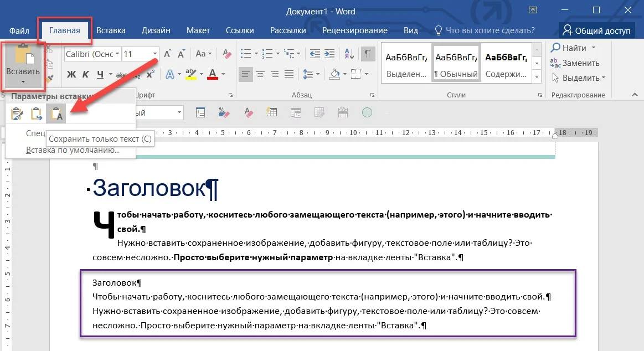The image size is (644, 351).
Task: Toggle paragraph marks ¶ display
Action: (x=368, y=54)
